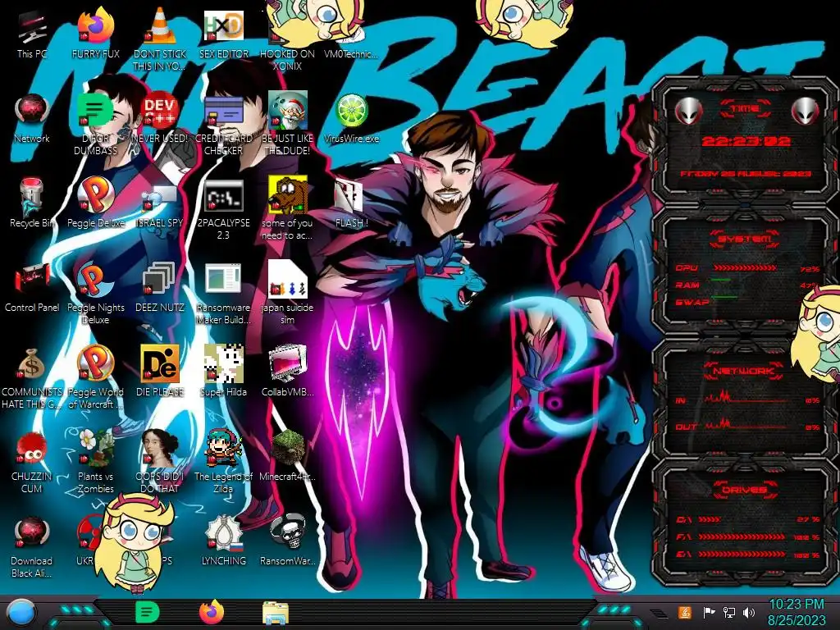
Task: Select the Ransomware Maker Build icon
Action: (223, 294)
